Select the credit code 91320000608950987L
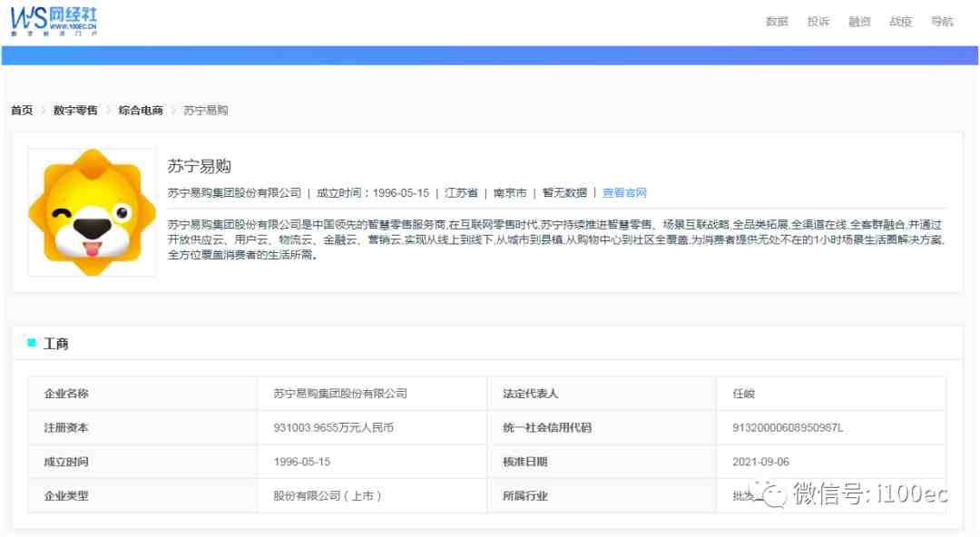Screen dimensions: 980x537 pyautogui.click(x=789, y=428)
